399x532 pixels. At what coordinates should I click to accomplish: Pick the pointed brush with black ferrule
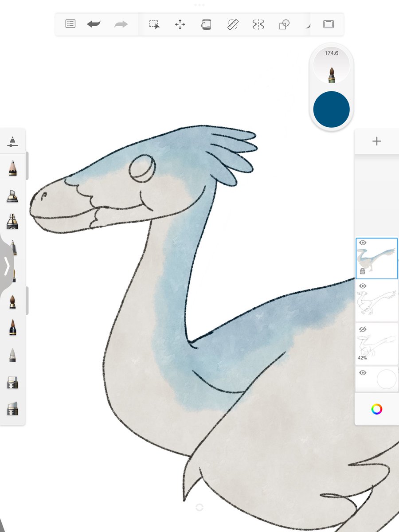click(x=12, y=327)
